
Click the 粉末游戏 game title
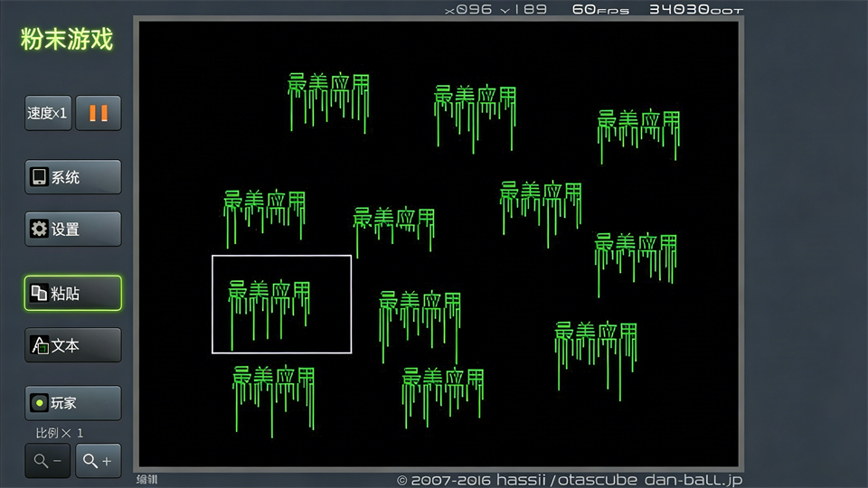click(67, 41)
